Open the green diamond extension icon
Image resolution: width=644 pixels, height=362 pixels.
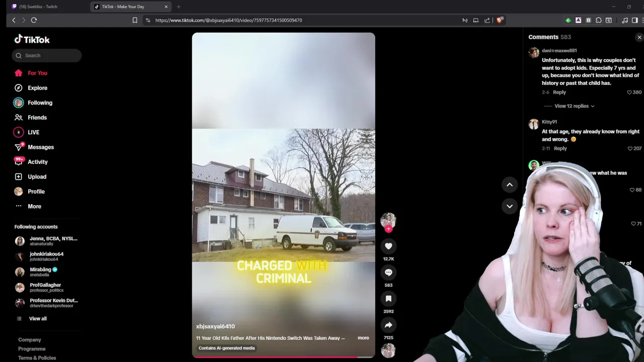(x=568, y=20)
